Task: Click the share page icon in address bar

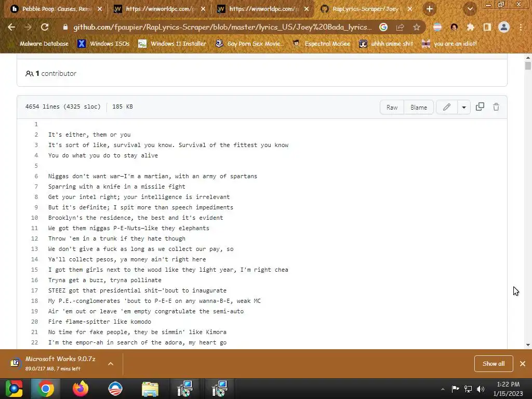Action: point(400,27)
